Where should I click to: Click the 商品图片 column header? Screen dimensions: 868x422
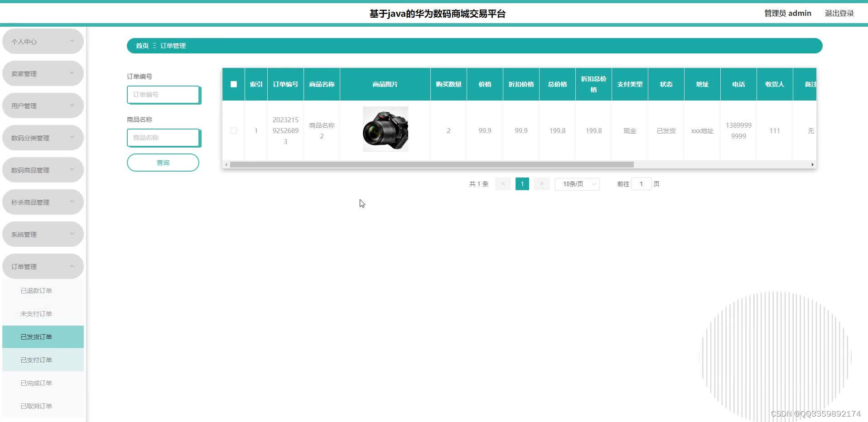pos(385,84)
